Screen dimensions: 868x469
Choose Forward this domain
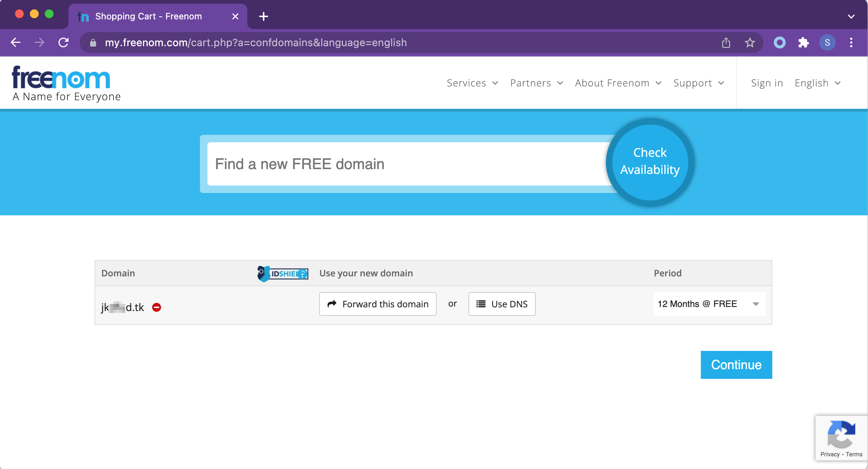[378, 304]
